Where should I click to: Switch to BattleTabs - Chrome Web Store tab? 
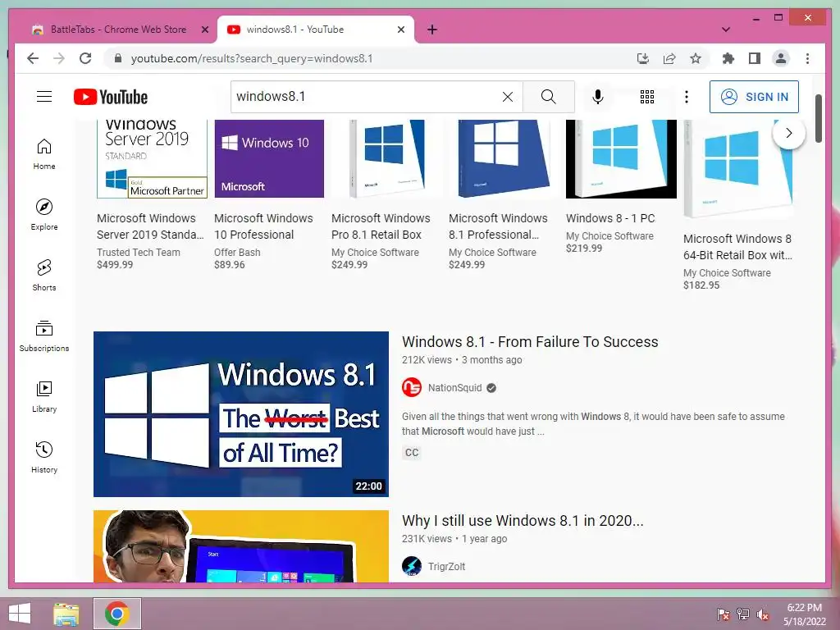118,30
